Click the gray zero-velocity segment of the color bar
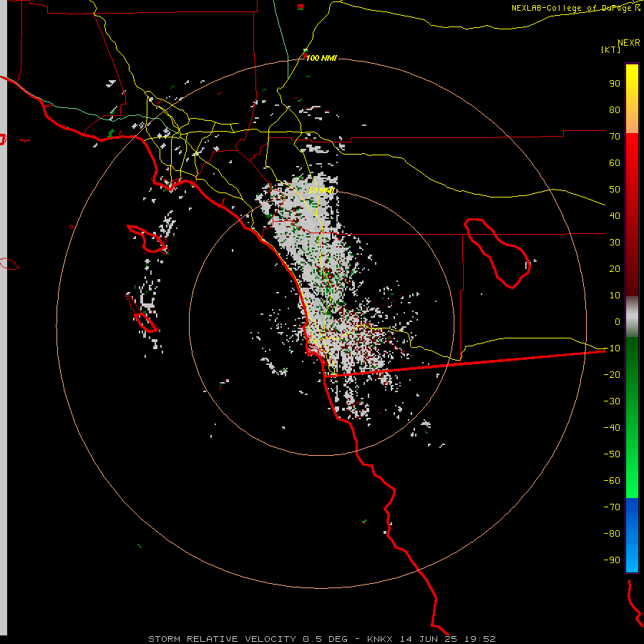 (632, 317)
